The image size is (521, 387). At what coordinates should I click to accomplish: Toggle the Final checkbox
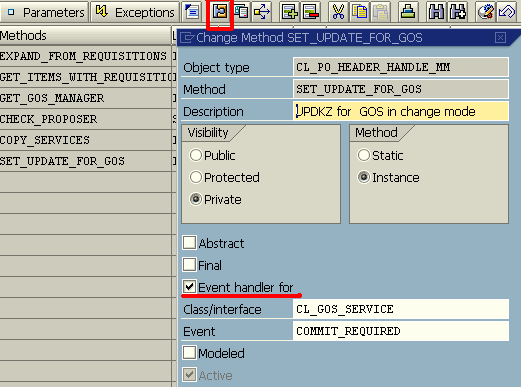click(x=189, y=265)
